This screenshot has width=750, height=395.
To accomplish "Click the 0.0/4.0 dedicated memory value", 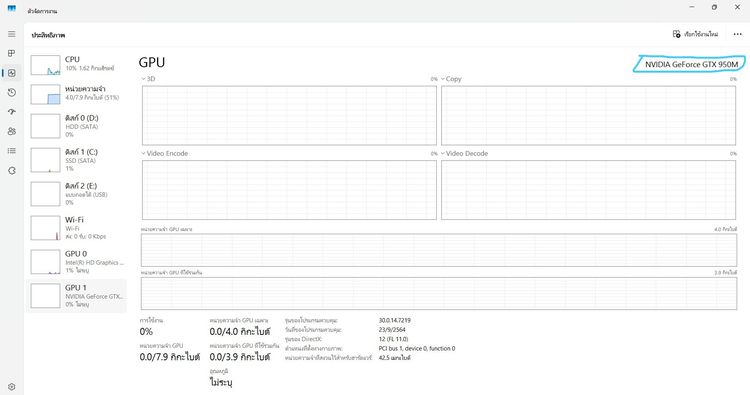I will [240, 331].
